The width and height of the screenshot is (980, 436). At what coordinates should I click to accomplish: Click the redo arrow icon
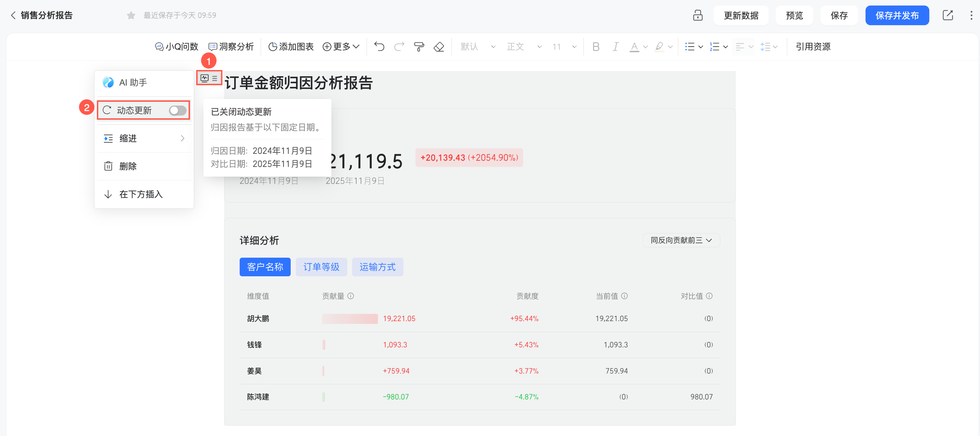pos(399,47)
